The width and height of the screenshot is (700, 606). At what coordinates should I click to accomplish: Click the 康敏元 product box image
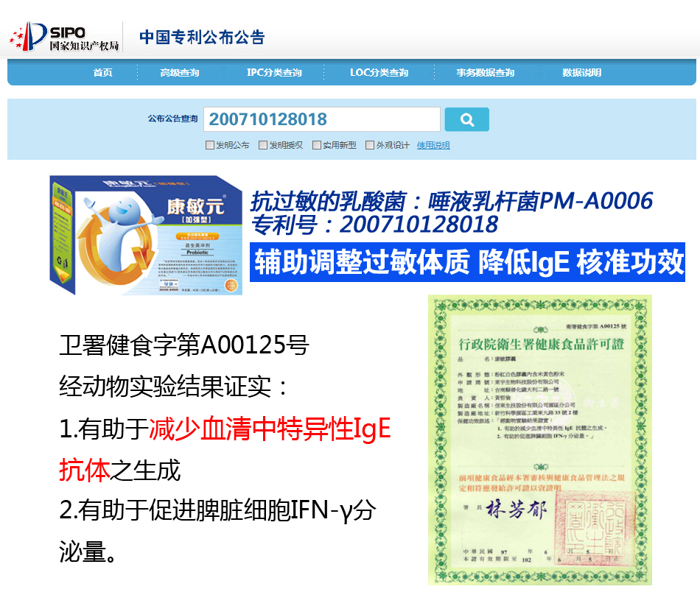(x=146, y=235)
